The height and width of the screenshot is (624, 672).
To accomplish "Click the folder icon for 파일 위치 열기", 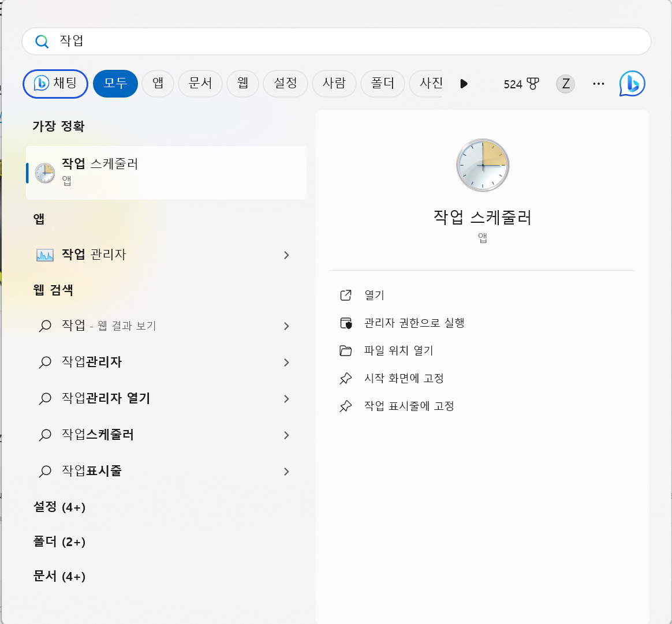I will (345, 350).
